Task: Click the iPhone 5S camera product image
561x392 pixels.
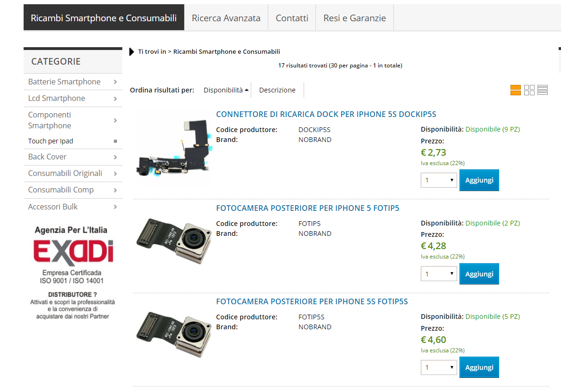Action: (x=174, y=334)
